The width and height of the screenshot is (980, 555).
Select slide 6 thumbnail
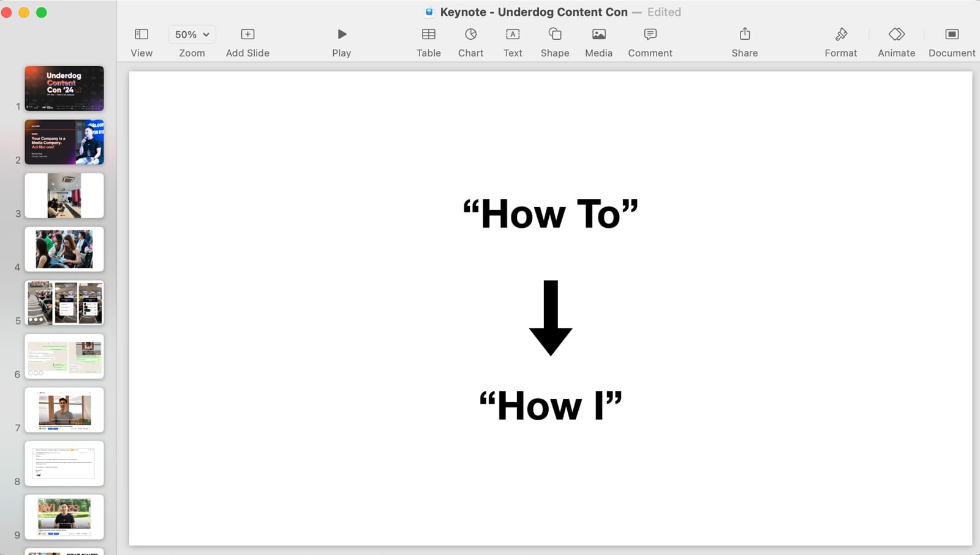point(64,357)
